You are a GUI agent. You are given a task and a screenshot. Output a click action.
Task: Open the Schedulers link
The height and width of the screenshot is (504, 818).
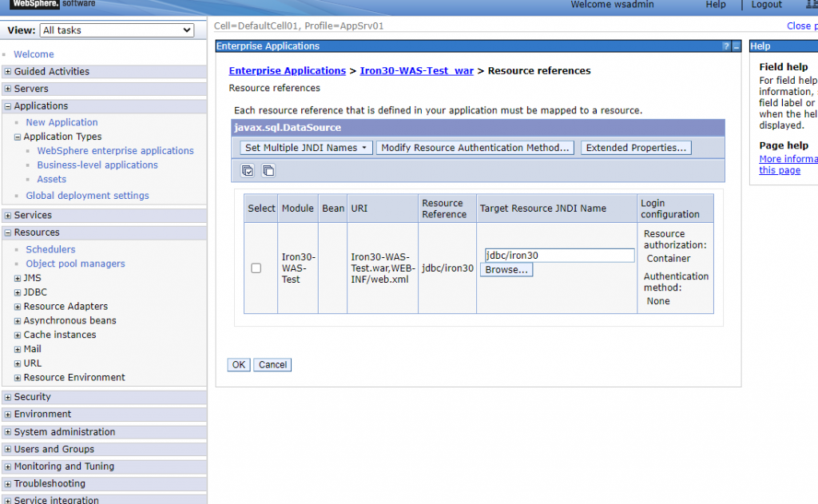[x=50, y=249]
